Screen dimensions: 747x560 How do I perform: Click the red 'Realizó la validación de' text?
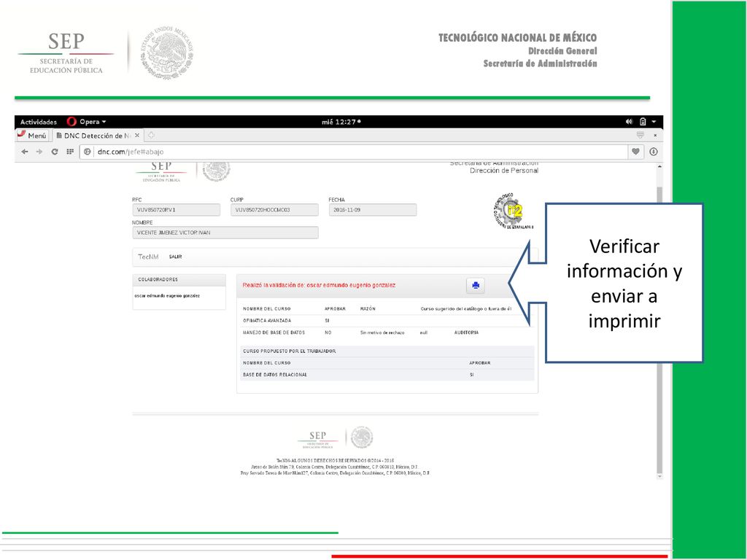pyautogui.click(x=319, y=285)
